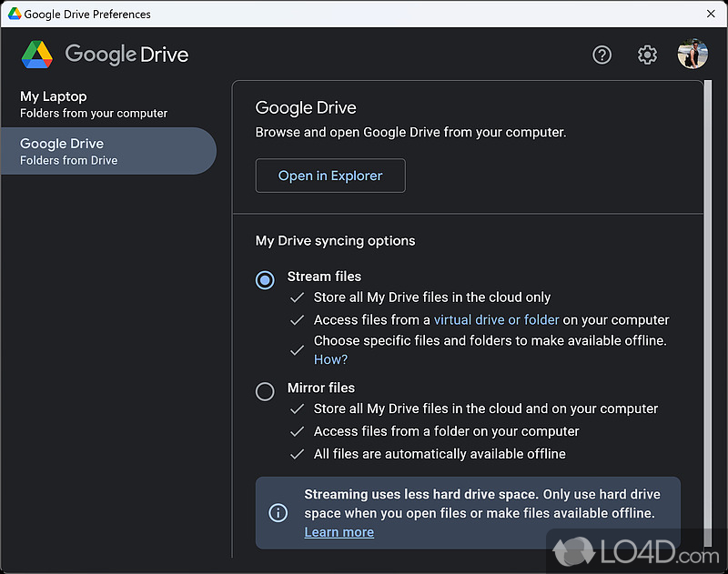
Task: Open the virtual drive or folder link
Action: pos(496,319)
